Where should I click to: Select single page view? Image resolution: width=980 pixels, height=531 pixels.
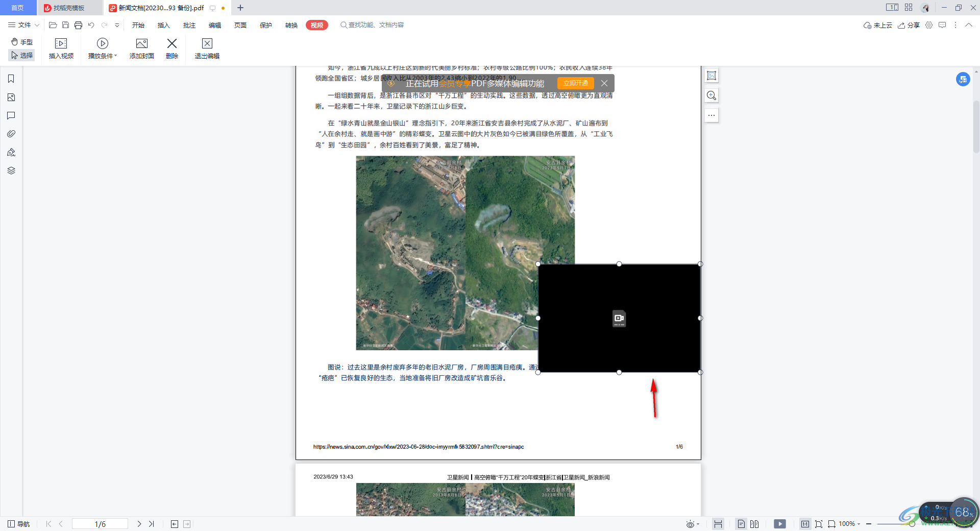coord(741,524)
